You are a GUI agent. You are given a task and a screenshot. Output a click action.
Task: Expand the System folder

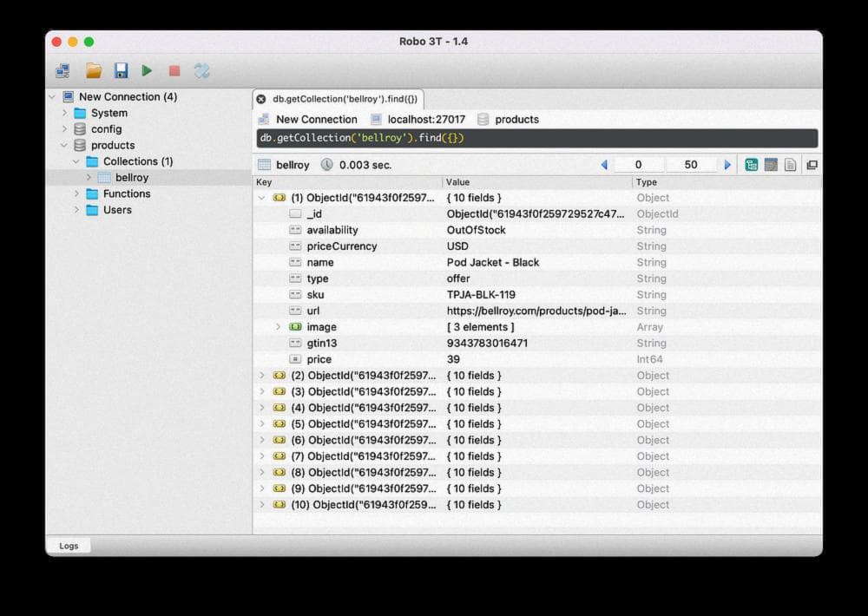(x=65, y=113)
